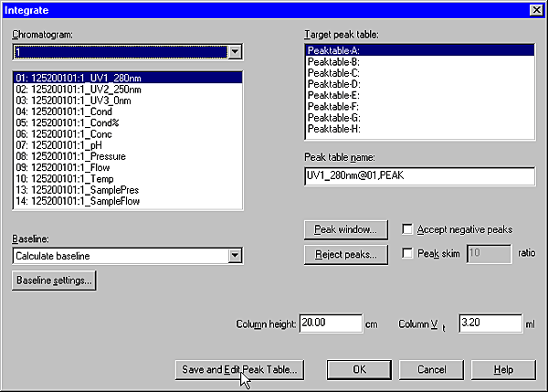
Task: Open the Chromatogram dropdown
Action: point(235,53)
